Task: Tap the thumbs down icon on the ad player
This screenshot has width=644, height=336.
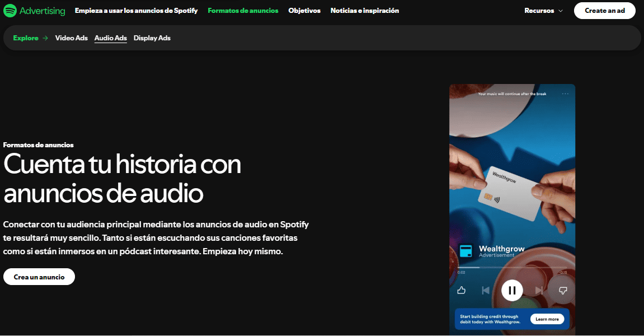Action: coord(562,290)
